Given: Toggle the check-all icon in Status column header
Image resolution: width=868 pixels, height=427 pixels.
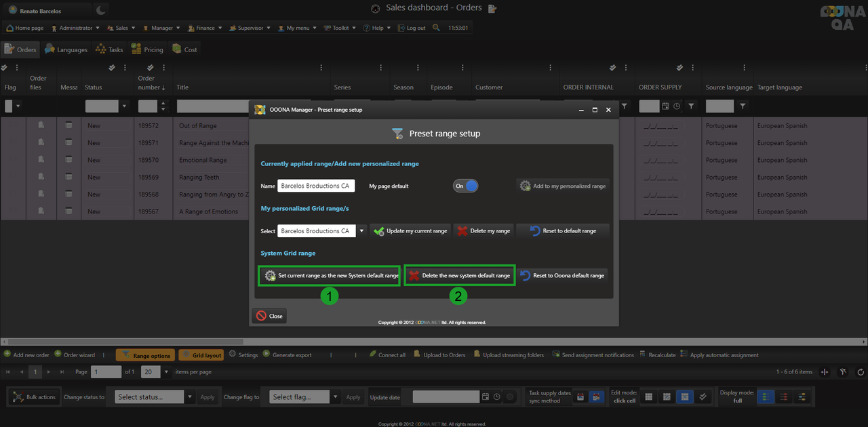Looking at the screenshot, I should coord(112,68).
